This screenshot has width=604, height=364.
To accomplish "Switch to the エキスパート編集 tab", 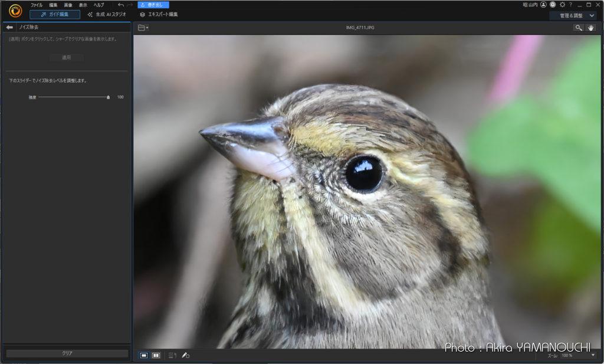I will [159, 14].
